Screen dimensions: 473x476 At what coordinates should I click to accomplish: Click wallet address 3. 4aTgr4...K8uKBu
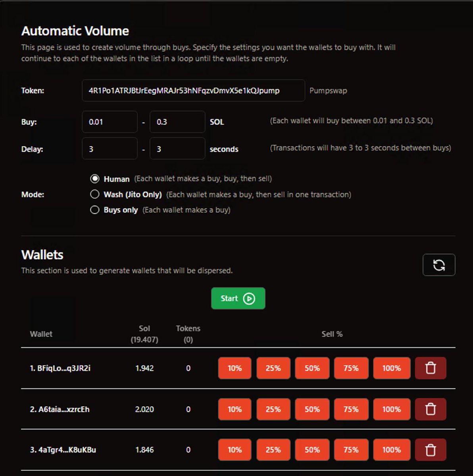(63, 450)
